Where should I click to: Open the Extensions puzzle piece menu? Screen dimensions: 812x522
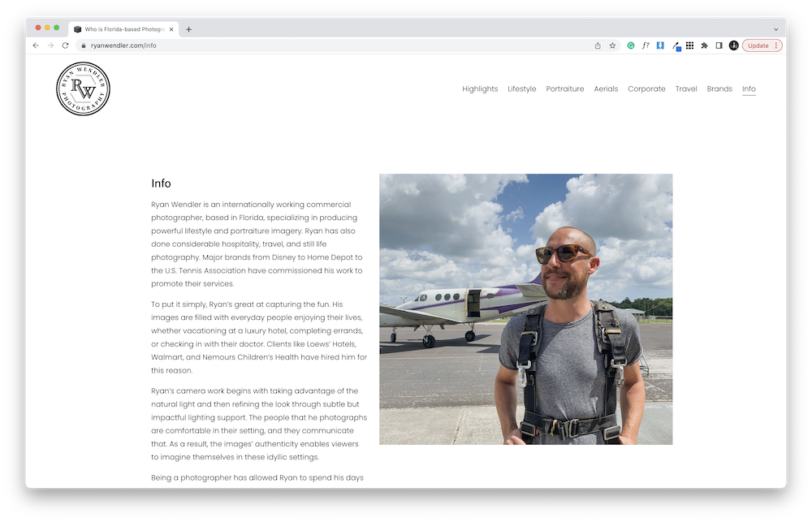(x=704, y=45)
